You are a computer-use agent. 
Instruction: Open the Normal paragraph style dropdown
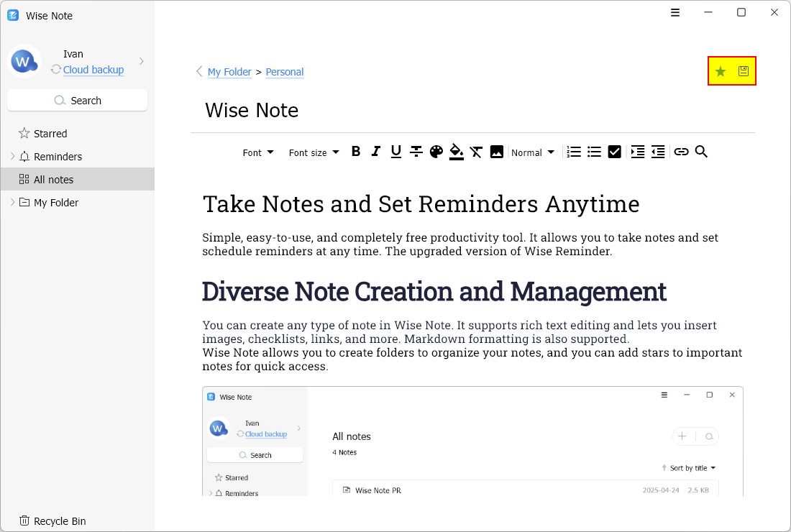point(533,152)
